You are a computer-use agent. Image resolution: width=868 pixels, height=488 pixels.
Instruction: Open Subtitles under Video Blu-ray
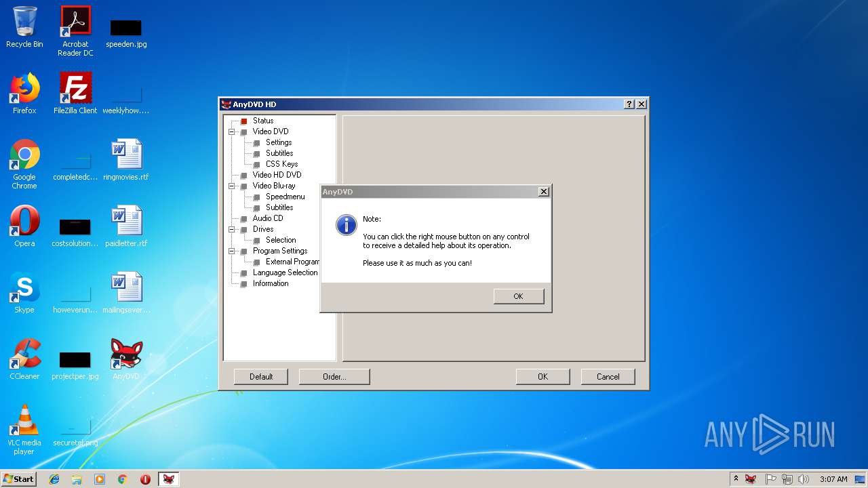279,207
